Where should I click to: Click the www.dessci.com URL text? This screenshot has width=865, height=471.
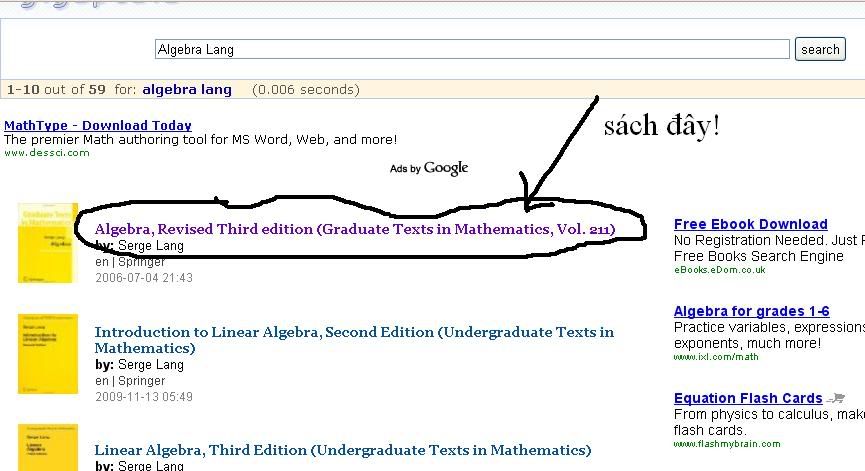[x=46, y=153]
